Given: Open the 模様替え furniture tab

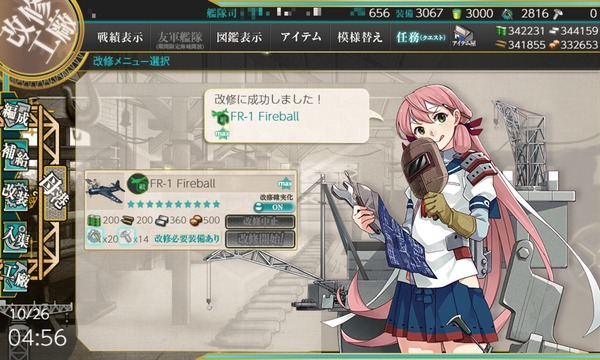Looking at the screenshot, I should point(360,37).
